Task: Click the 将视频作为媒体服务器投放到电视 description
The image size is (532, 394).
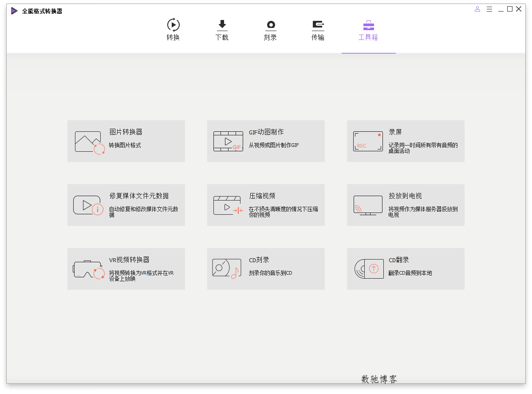Action: click(423, 212)
